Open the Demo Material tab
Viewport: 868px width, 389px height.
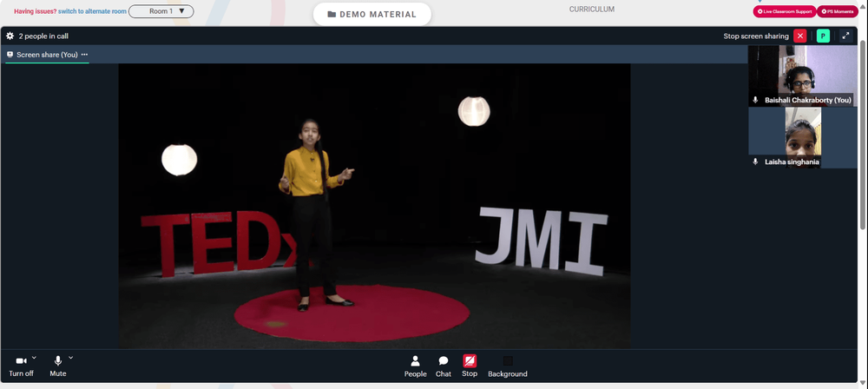click(372, 15)
